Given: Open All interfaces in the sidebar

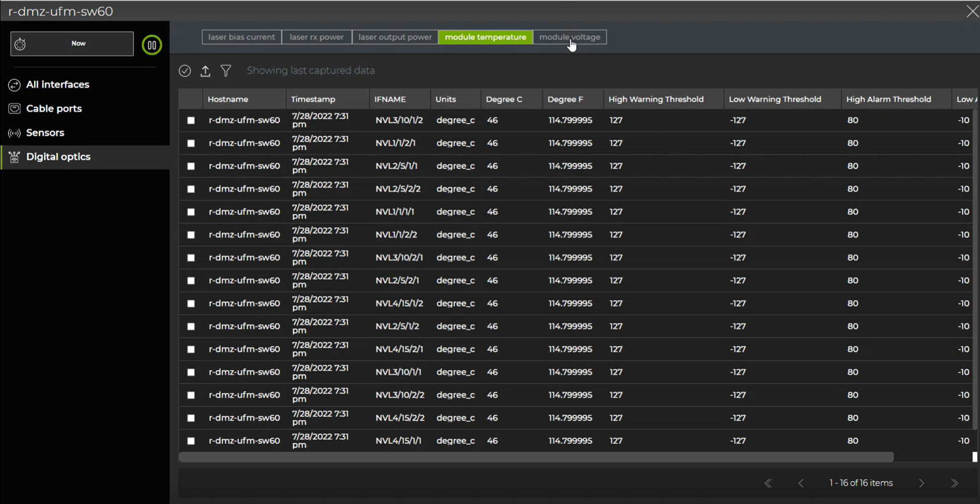Looking at the screenshot, I should tap(57, 85).
